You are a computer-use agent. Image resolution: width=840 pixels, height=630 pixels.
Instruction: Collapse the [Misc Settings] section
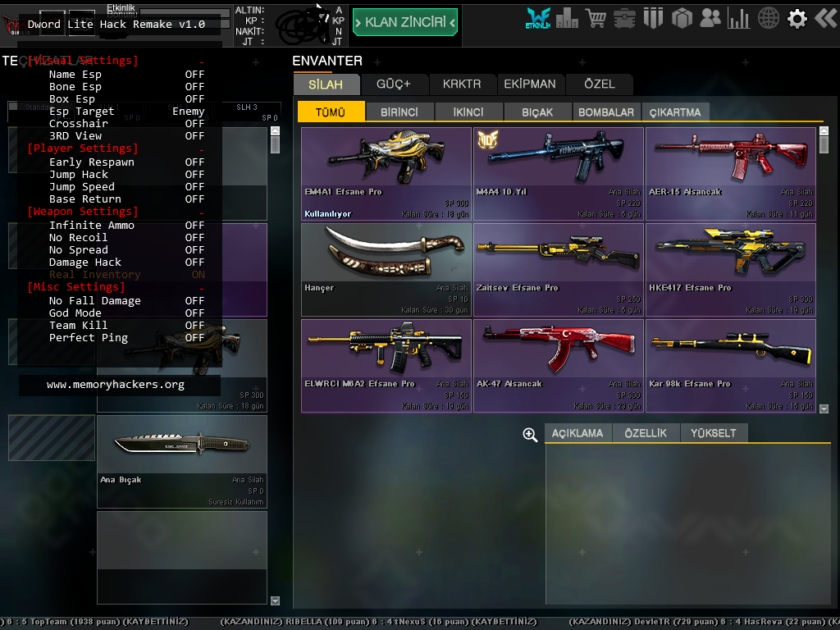(116, 287)
